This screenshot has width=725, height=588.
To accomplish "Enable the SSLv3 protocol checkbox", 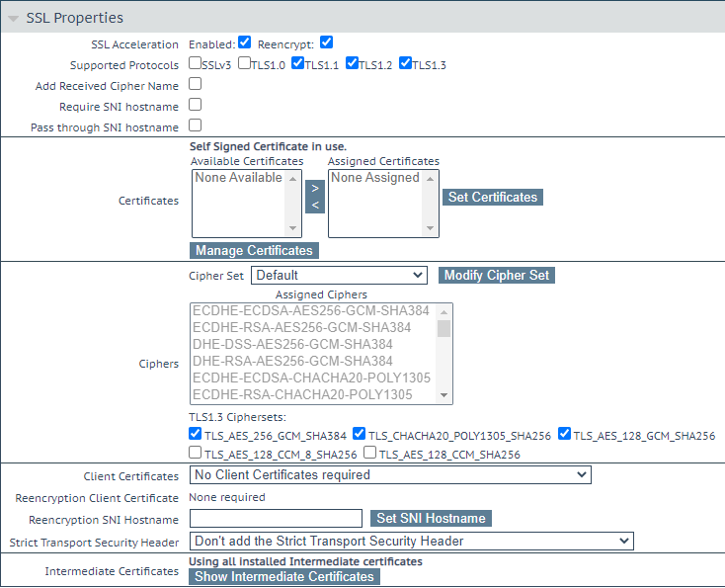I will tap(196, 63).
